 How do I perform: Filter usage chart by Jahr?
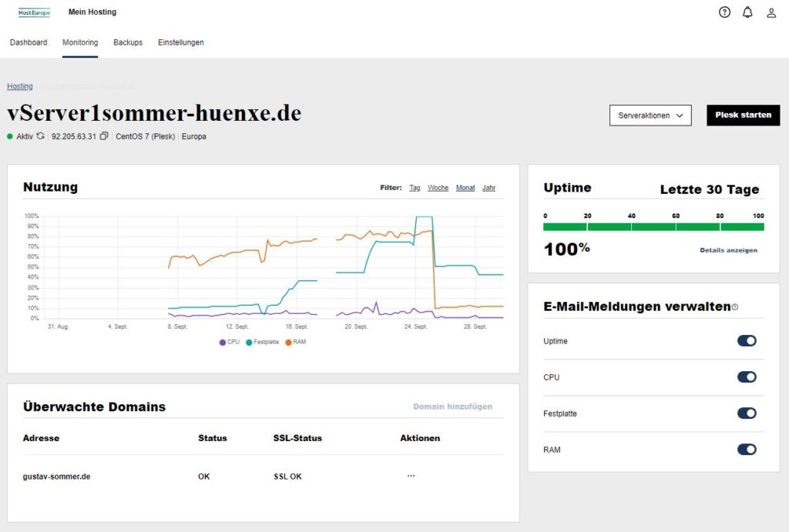pyautogui.click(x=489, y=187)
